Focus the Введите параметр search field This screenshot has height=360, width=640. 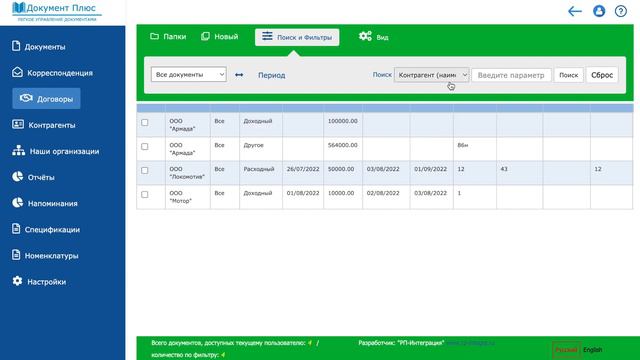(511, 75)
